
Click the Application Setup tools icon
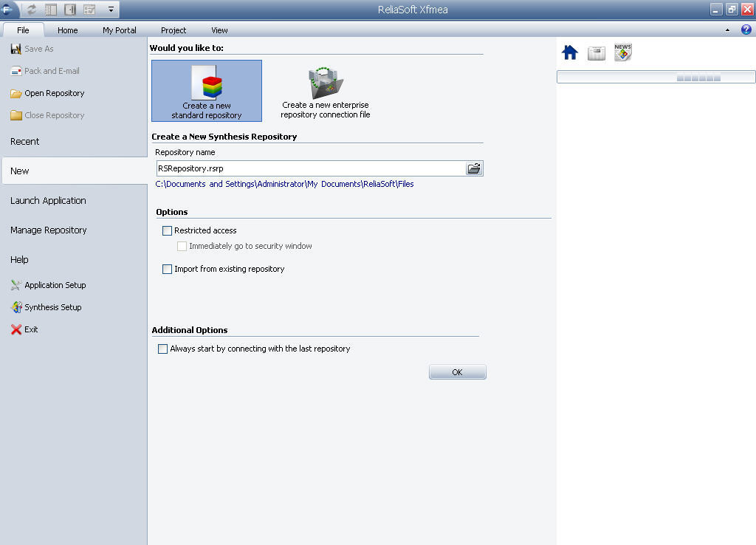tap(16, 285)
